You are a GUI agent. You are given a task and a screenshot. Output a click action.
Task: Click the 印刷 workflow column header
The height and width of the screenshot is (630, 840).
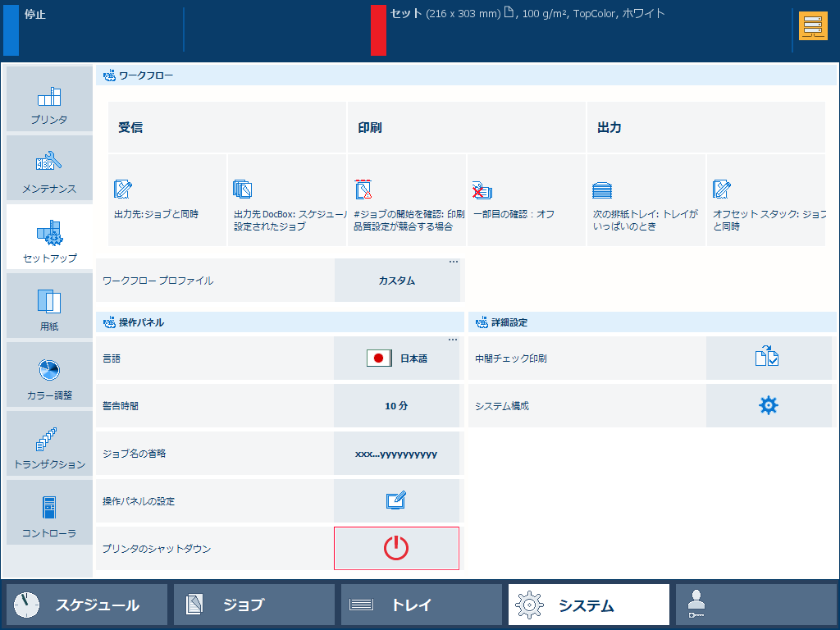coord(467,127)
